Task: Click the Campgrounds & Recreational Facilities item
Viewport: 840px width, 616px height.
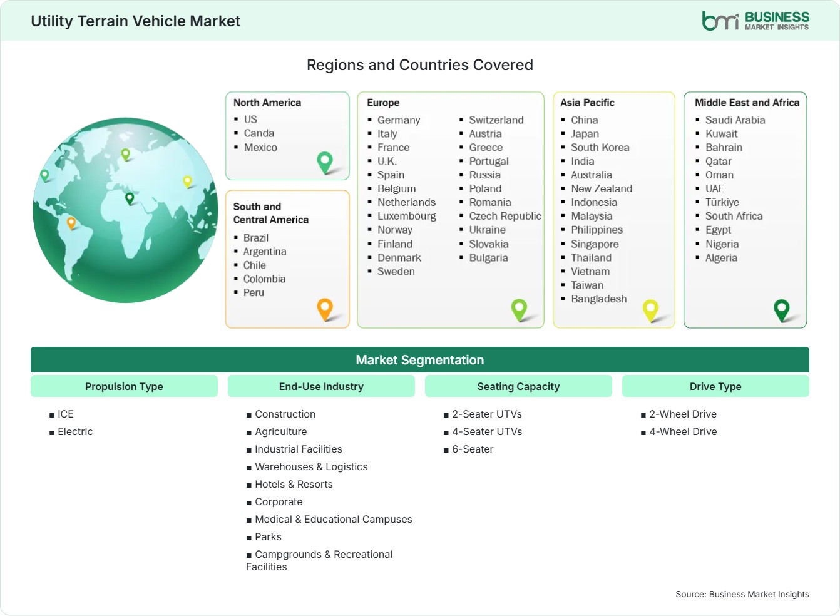Action: click(x=319, y=561)
